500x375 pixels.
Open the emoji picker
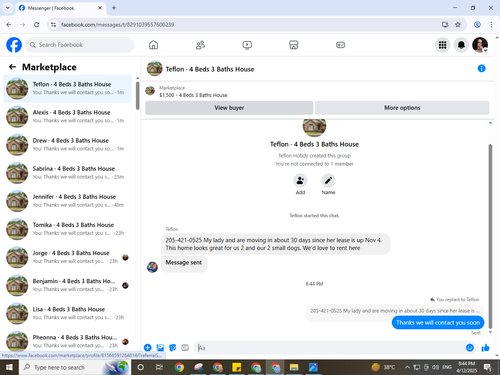coord(470,348)
